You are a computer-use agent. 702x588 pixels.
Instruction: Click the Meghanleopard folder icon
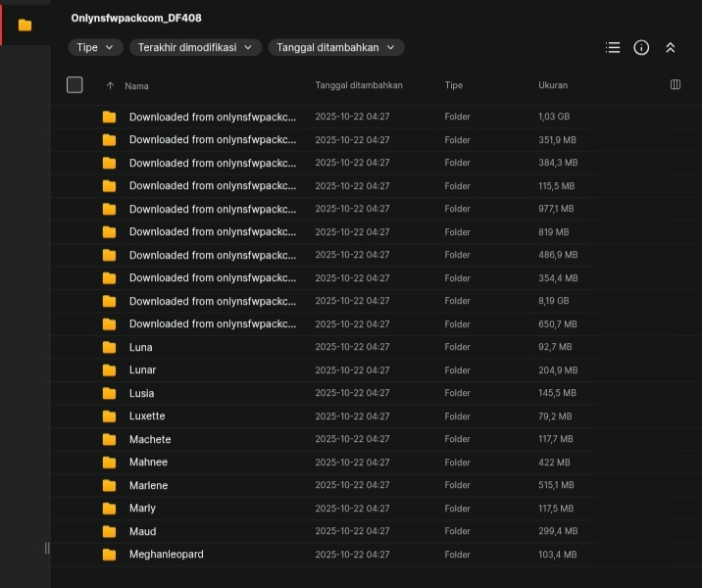tap(109, 555)
